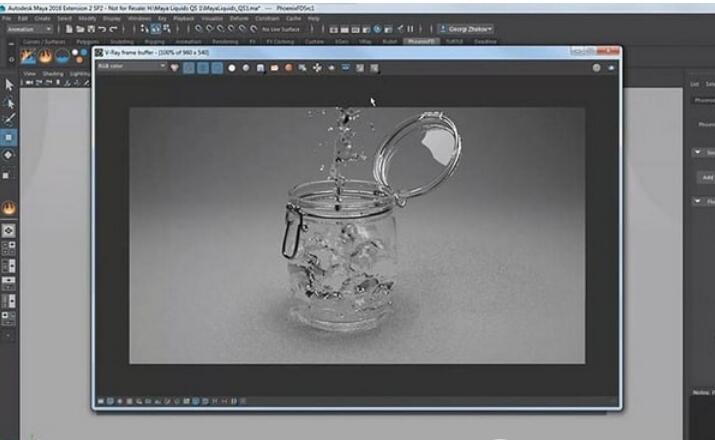Click the Phoenix FD fire simulation shelf icon

coord(46,56)
